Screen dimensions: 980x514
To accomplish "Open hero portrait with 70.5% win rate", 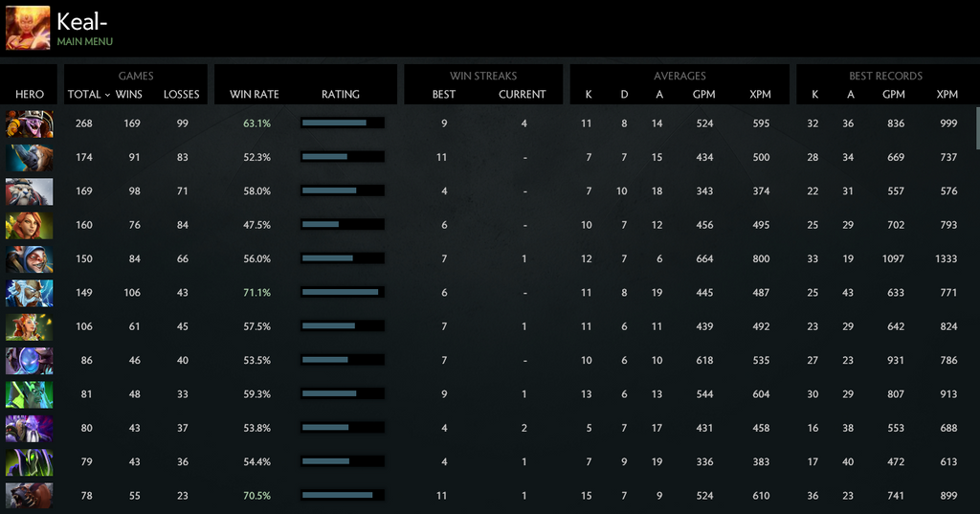I will (x=30, y=496).
